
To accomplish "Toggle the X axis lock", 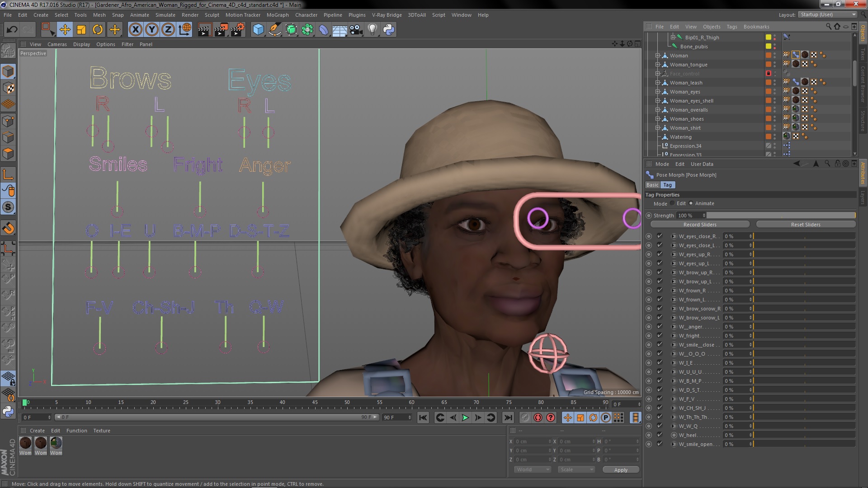I will coord(135,30).
